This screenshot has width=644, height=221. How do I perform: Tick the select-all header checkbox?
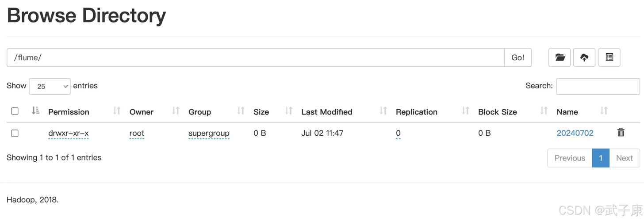tap(15, 111)
